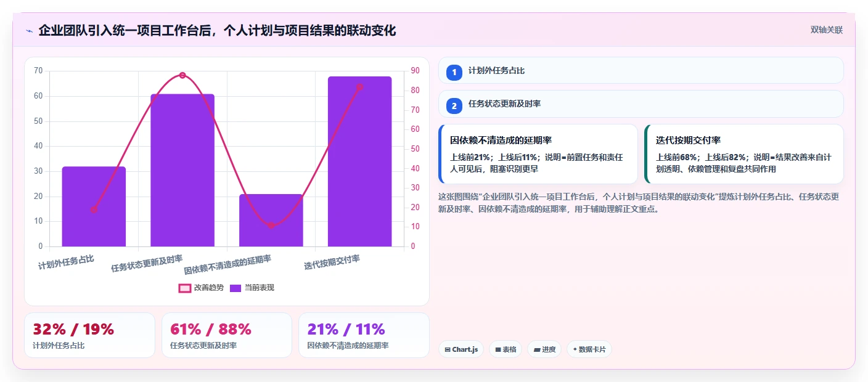Click the pulse icon beside the title
The width and height of the screenshot is (868, 382).
(x=29, y=31)
